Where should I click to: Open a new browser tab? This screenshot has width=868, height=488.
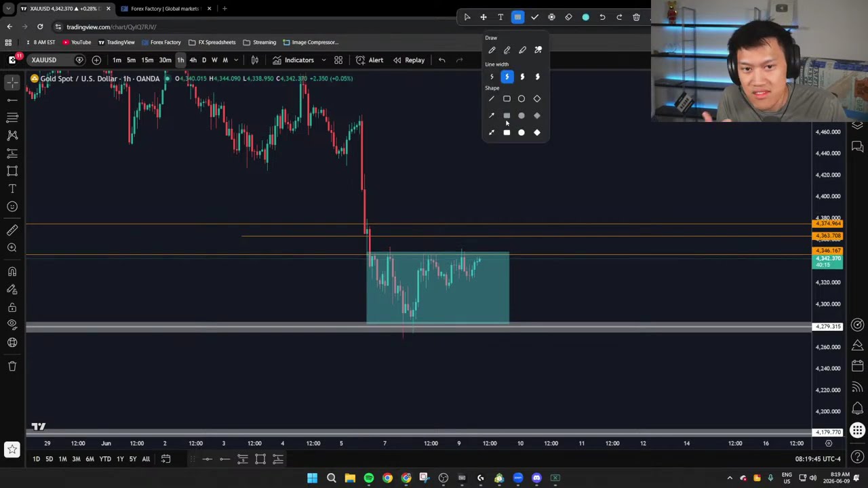pyautogui.click(x=224, y=9)
